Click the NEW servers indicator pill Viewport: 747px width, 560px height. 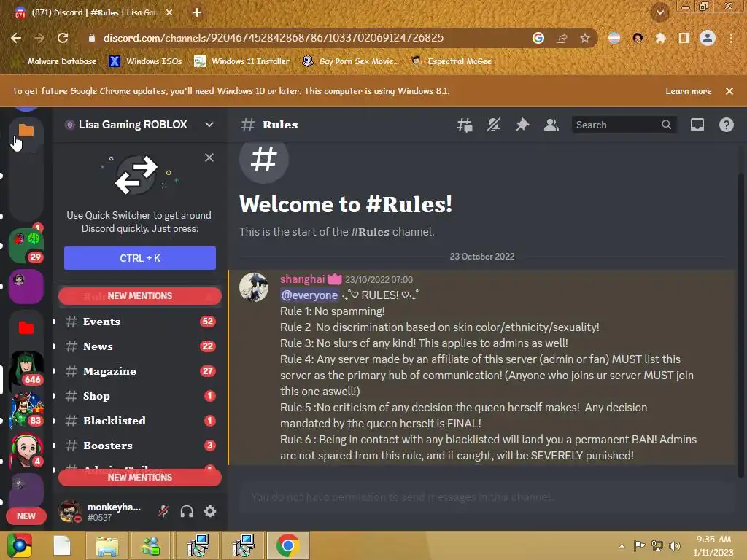click(x=26, y=516)
